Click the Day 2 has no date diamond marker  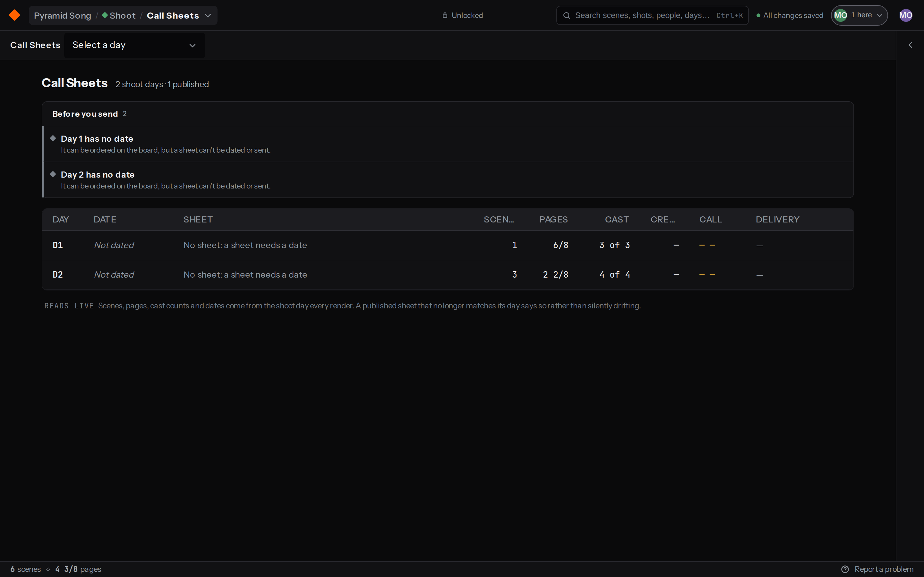tap(53, 174)
